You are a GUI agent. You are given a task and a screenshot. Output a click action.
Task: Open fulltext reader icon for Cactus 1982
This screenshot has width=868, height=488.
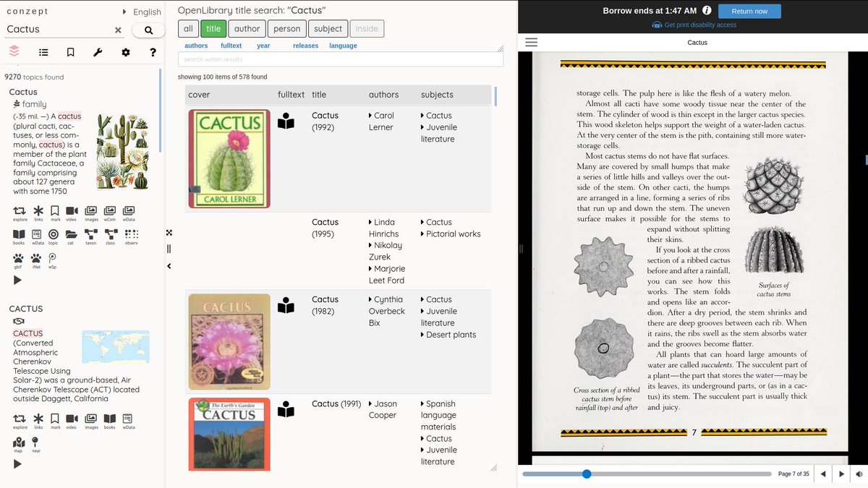point(286,306)
